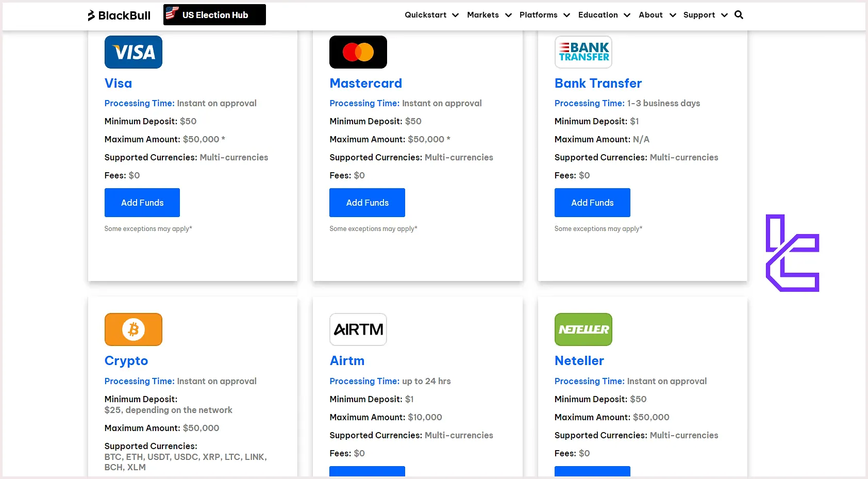Expand the Education chevron arrow

click(x=627, y=15)
